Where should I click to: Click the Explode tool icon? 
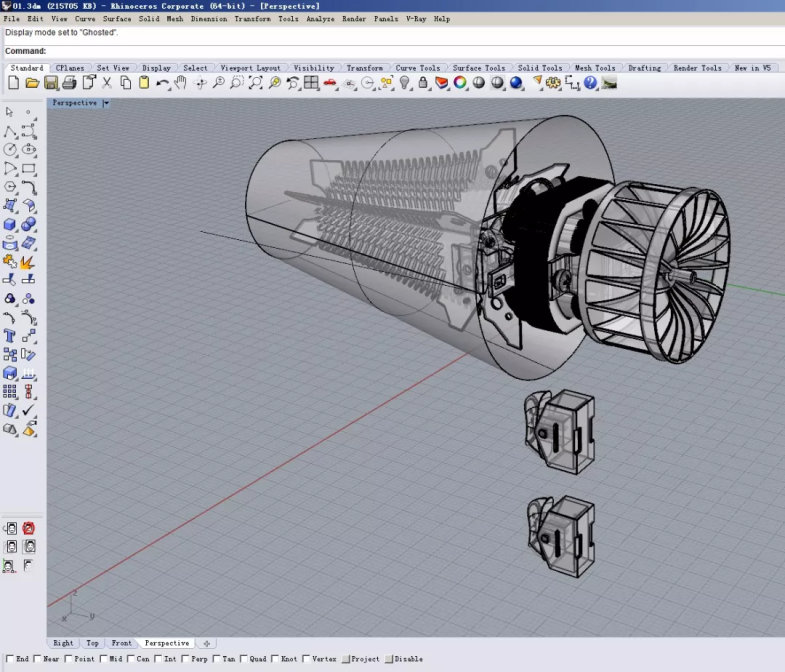(x=29, y=261)
